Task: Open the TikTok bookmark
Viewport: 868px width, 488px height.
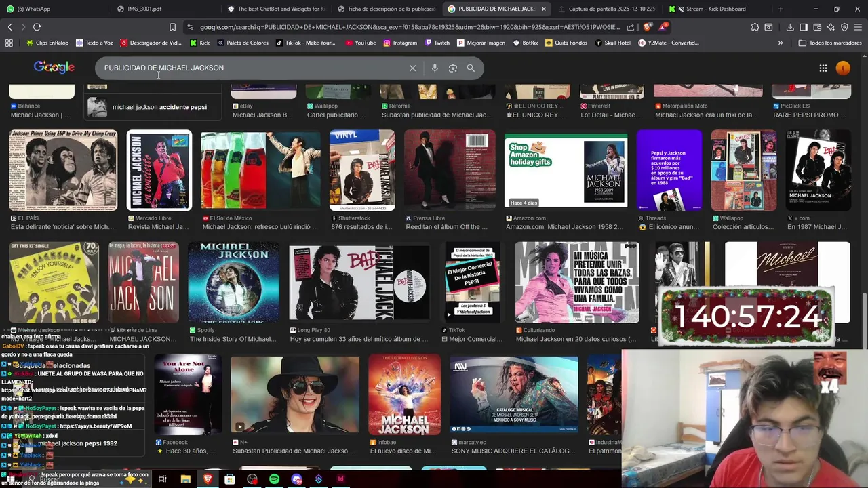Action: click(305, 43)
